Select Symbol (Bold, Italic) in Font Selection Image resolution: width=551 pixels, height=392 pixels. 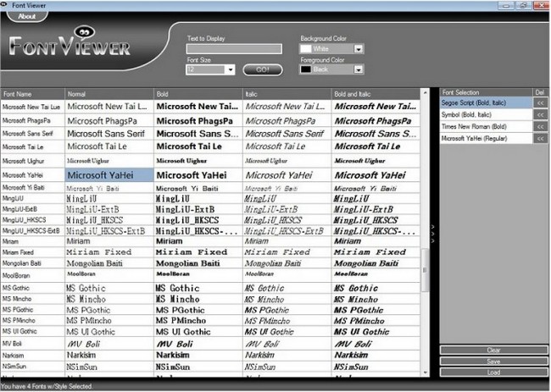pyautogui.click(x=486, y=115)
